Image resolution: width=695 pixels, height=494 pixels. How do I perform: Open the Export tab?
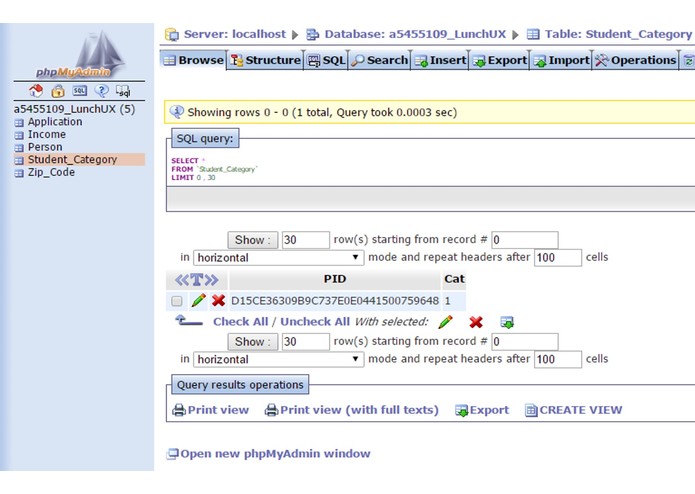click(500, 60)
